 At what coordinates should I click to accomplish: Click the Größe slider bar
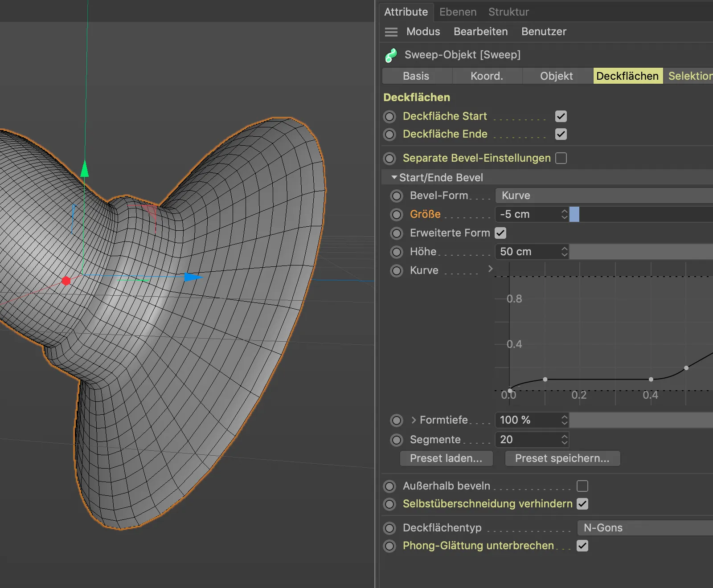tap(641, 214)
